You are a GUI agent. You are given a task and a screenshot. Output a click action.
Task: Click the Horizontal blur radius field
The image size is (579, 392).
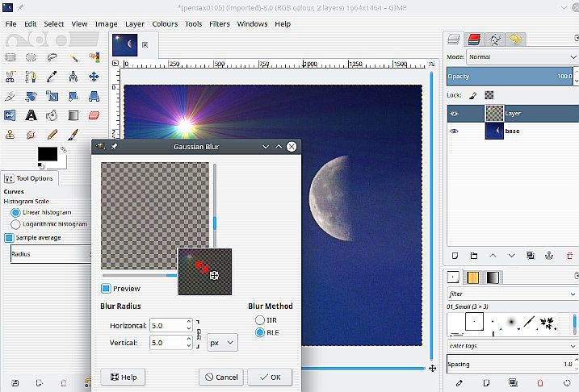coord(168,326)
